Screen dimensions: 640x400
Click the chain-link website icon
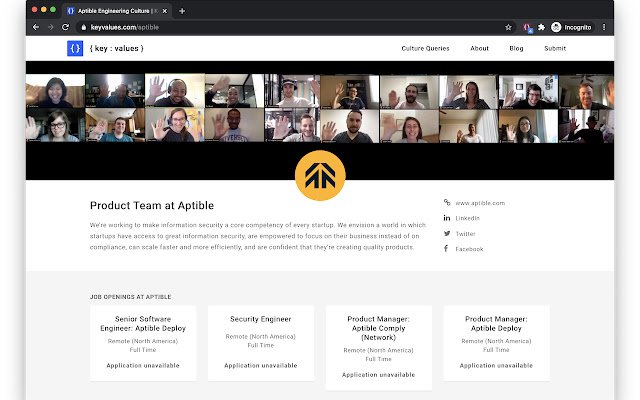pyautogui.click(x=446, y=203)
